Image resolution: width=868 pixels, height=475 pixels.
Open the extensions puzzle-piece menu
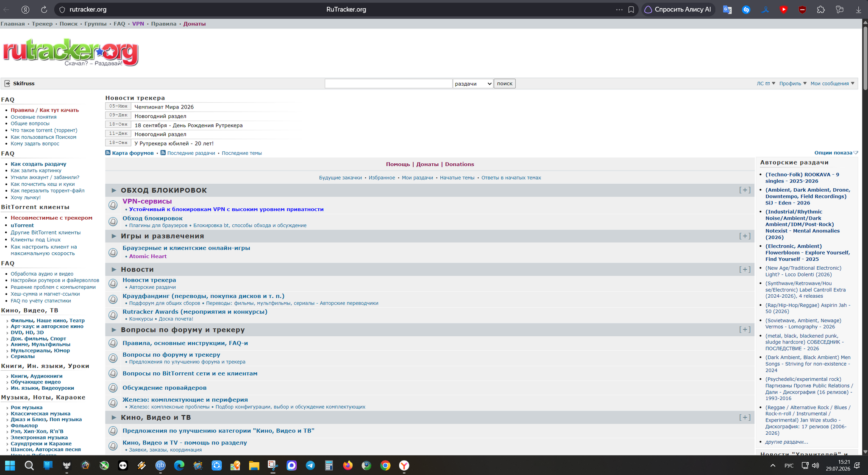821,9
